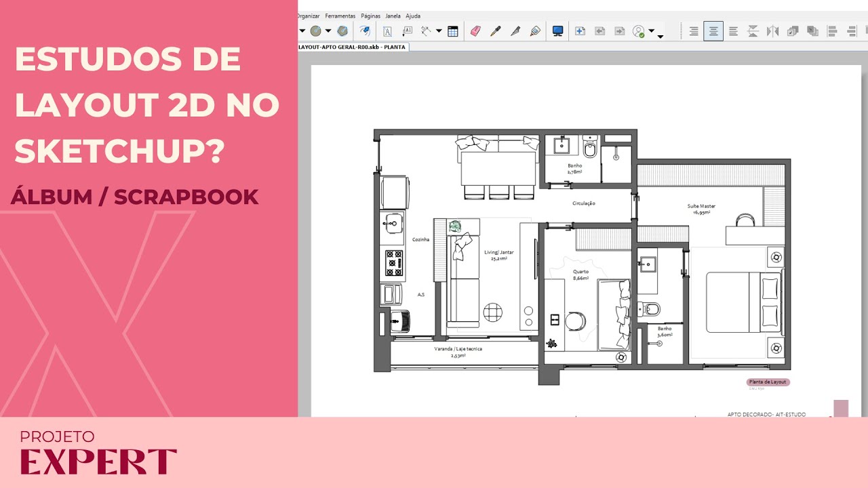868x488 pixels.
Task: Click the Add Page icon
Action: 580,31
